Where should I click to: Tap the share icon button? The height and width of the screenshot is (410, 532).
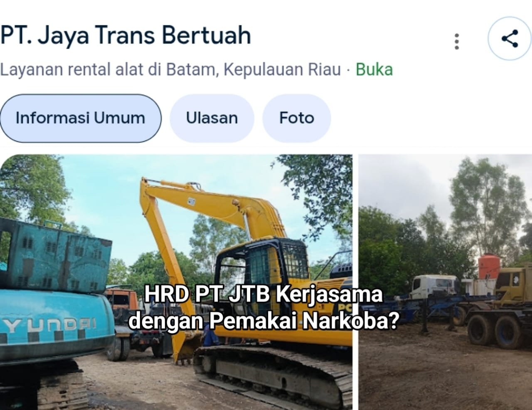point(510,39)
